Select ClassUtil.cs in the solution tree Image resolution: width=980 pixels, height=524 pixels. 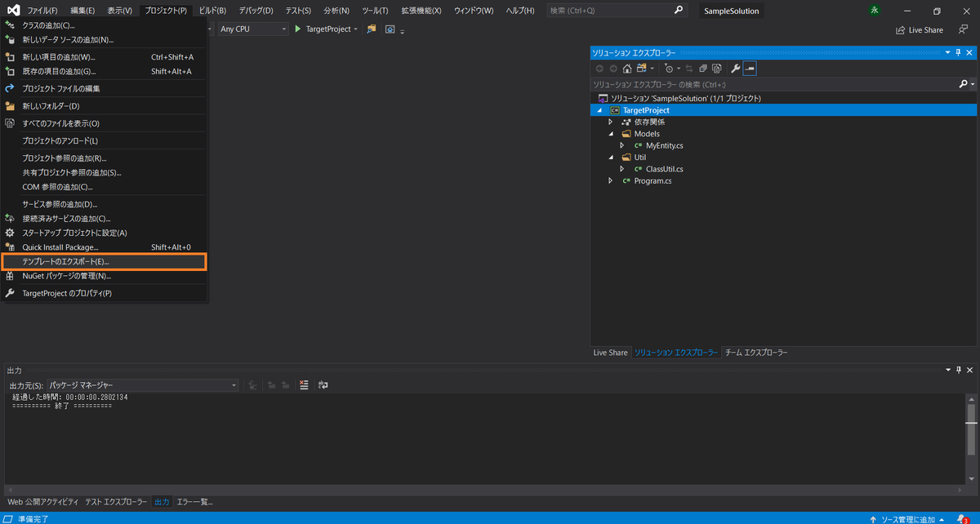[664, 169]
